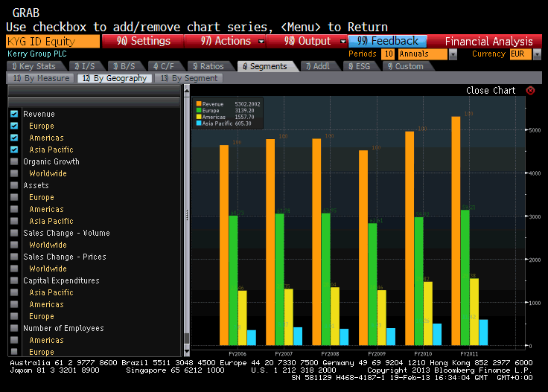This screenshot has height=392, width=548.
Task: Open the Output dropdown arrow
Action: (342, 41)
